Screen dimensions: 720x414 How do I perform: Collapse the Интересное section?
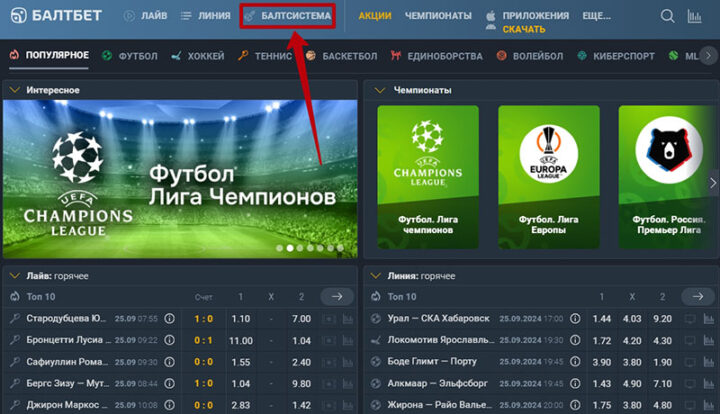(15, 90)
